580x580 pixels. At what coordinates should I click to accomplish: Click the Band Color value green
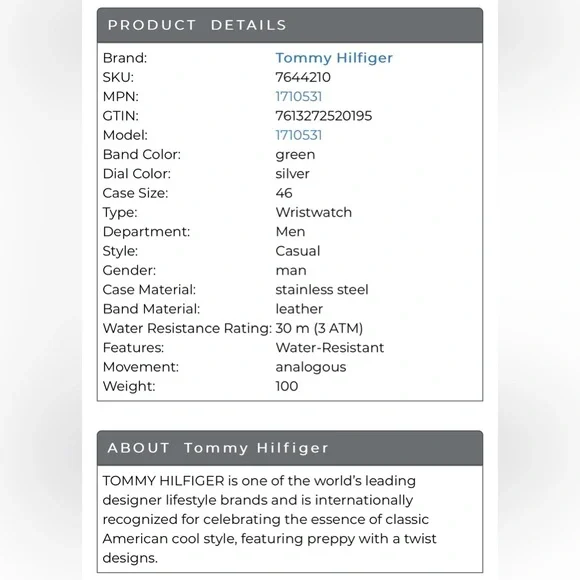point(295,155)
